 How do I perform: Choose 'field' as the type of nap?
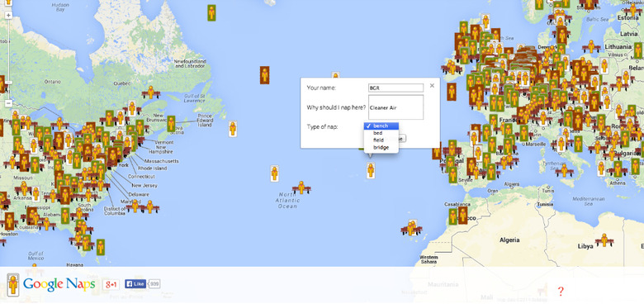(x=381, y=140)
